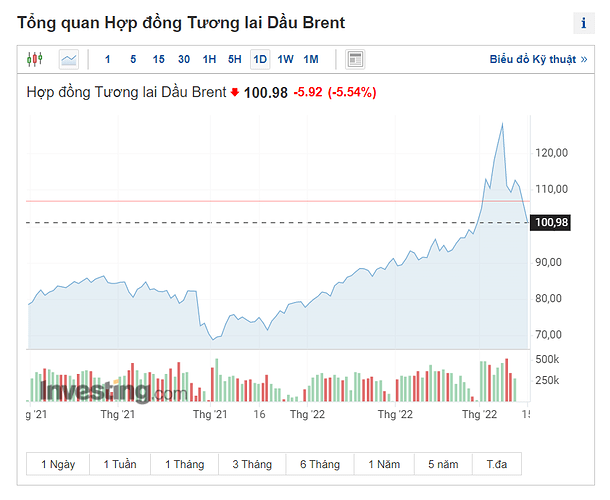Set interval to 5H

pos(234,59)
